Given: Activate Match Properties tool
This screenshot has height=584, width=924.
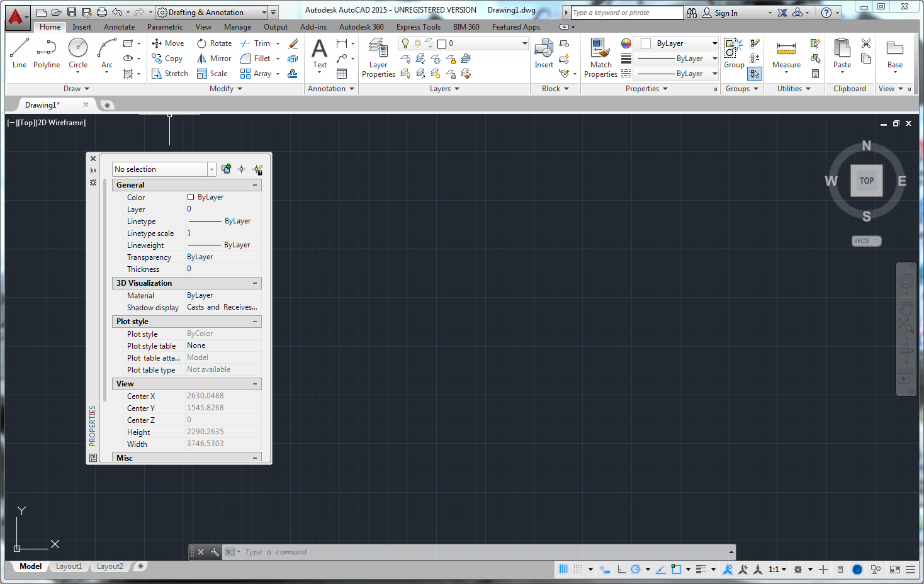Looking at the screenshot, I should (600, 58).
